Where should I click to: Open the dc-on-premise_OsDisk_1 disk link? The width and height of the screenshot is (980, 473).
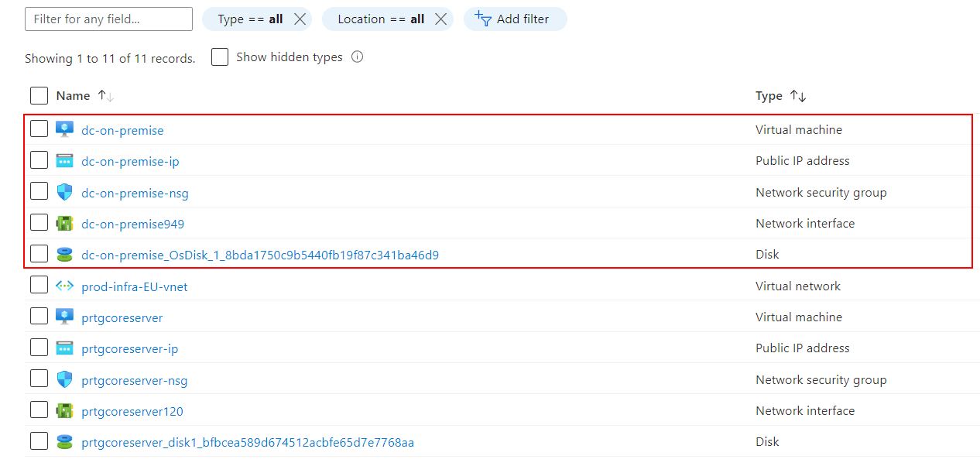(x=260, y=255)
